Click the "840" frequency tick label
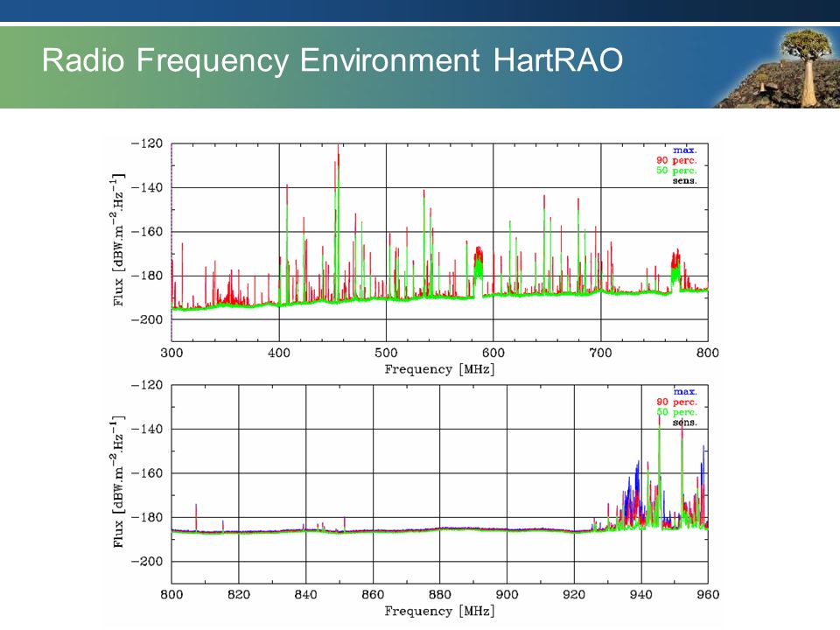Image resolution: width=840 pixels, height=630 pixels. [x=305, y=594]
